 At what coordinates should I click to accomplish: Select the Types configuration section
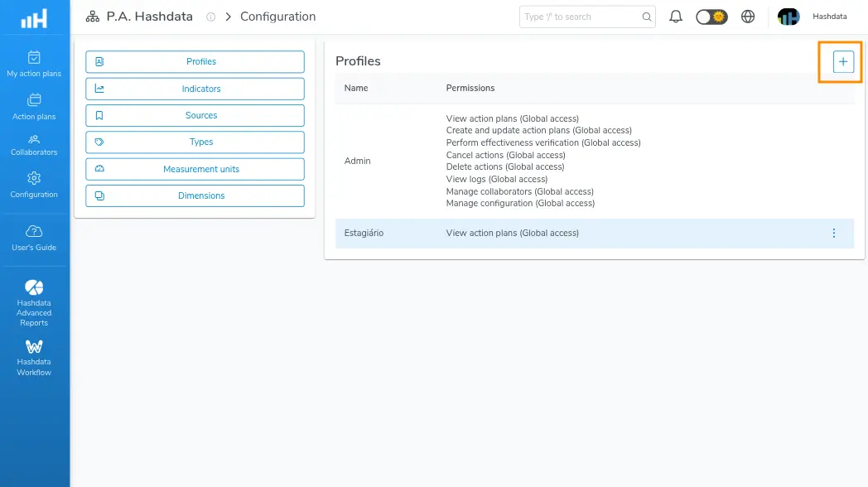click(195, 142)
